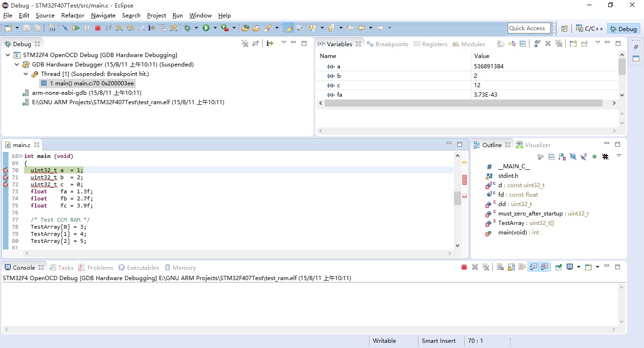Open the External Tools dropdown arrow

(x=234, y=28)
